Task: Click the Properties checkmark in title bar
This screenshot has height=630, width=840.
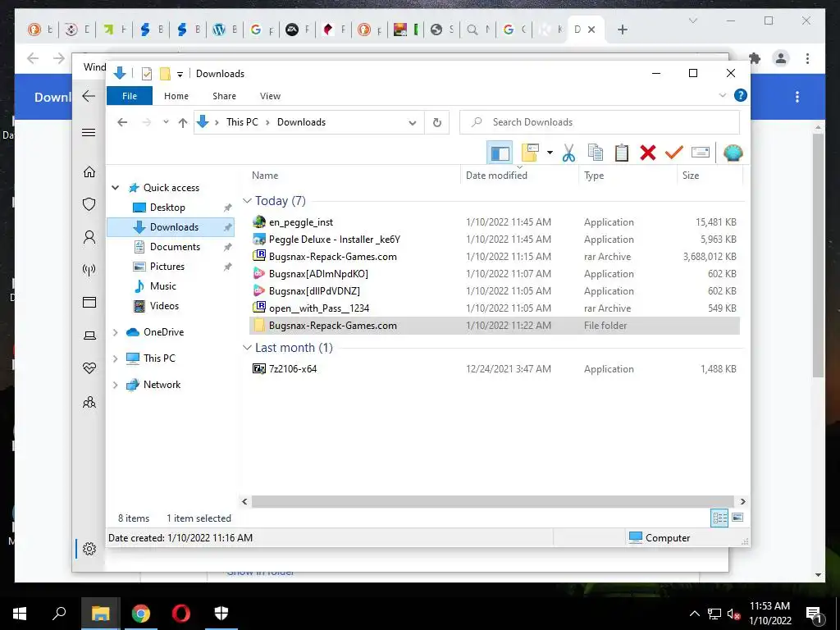Action: [147, 74]
